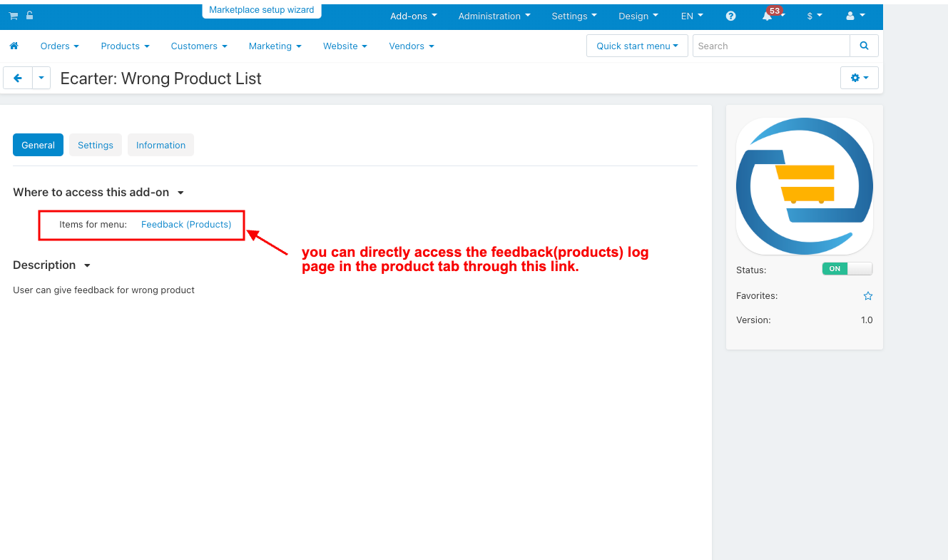Image resolution: width=948 pixels, height=560 pixels.
Task: Open the Feedback (Products) link
Action: click(x=186, y=224)
